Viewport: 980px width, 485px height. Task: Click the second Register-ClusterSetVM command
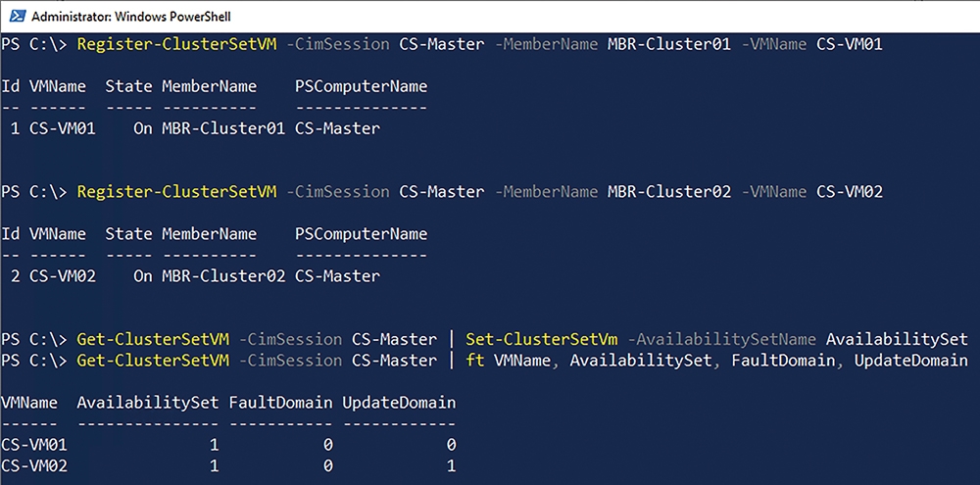176,192
